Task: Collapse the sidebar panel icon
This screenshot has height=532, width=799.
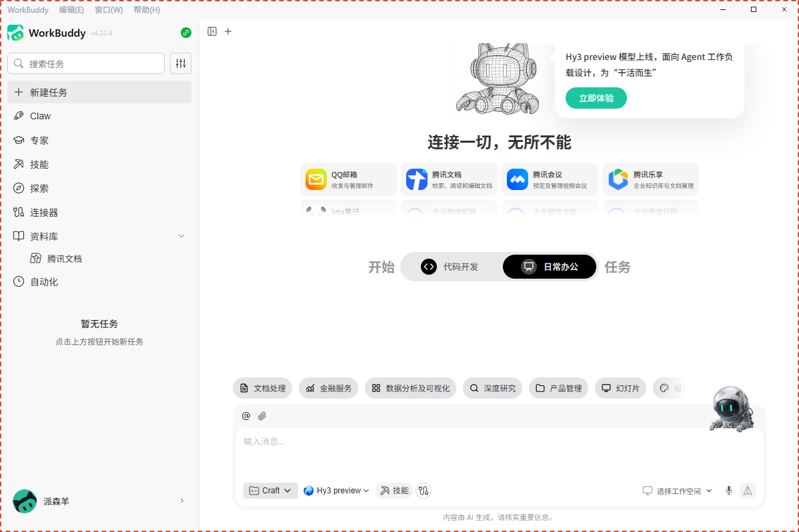Action: tap(212, 31)
